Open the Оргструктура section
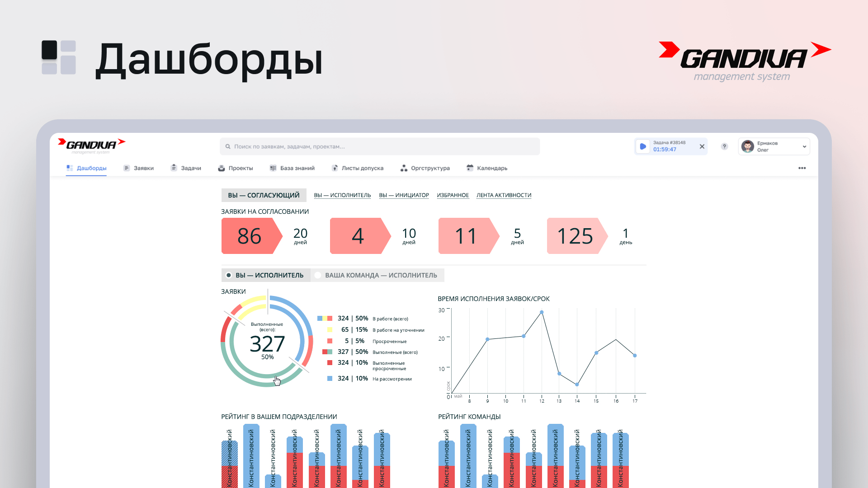The width and height of the screenshot is (868, 488). (x=425, y=168)
